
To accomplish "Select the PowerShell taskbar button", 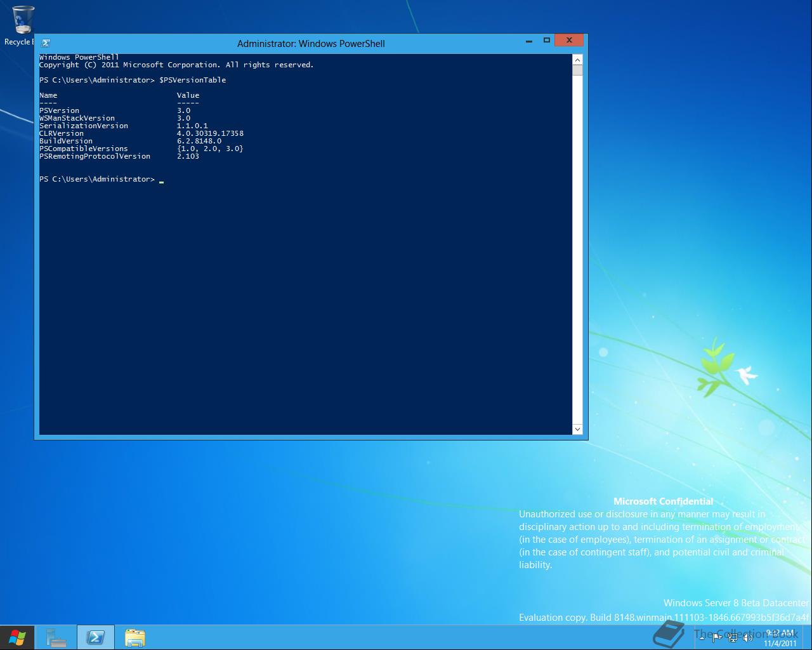I will [96, 637].
